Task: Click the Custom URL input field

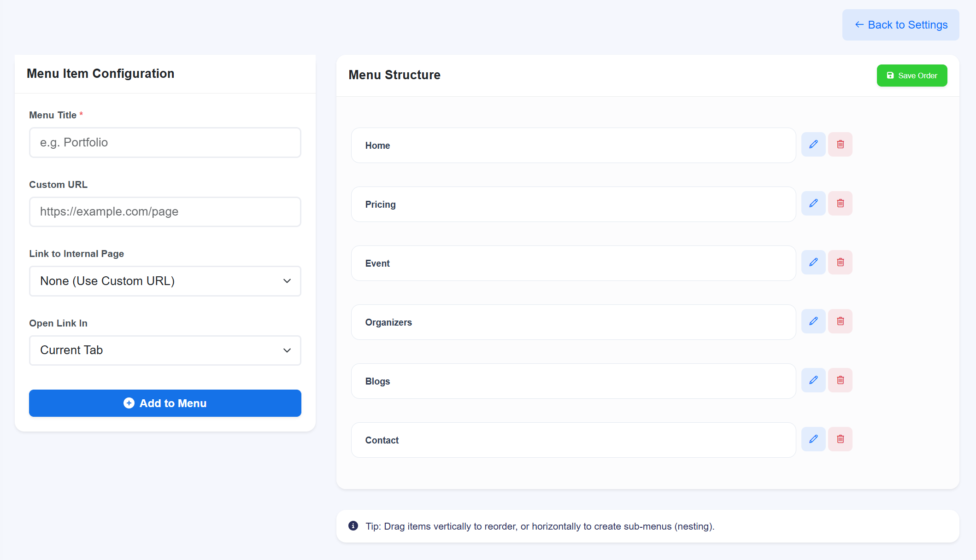Action: pyautogui.click(x=165, y=211)
